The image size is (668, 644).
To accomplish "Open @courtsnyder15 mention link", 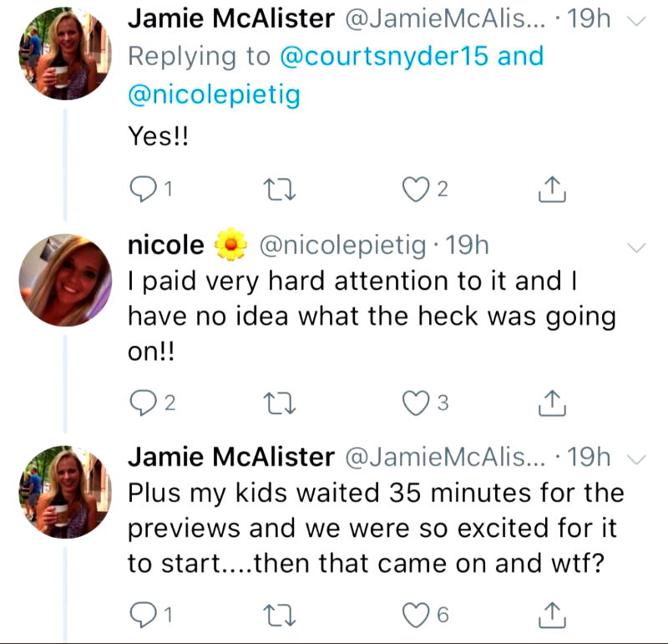I will (387, 57).
